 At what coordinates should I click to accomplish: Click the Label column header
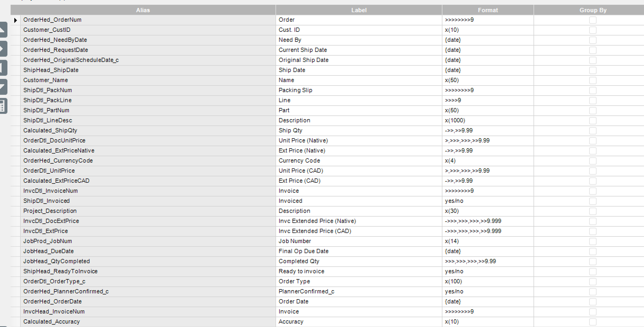(x=359, y=10)
